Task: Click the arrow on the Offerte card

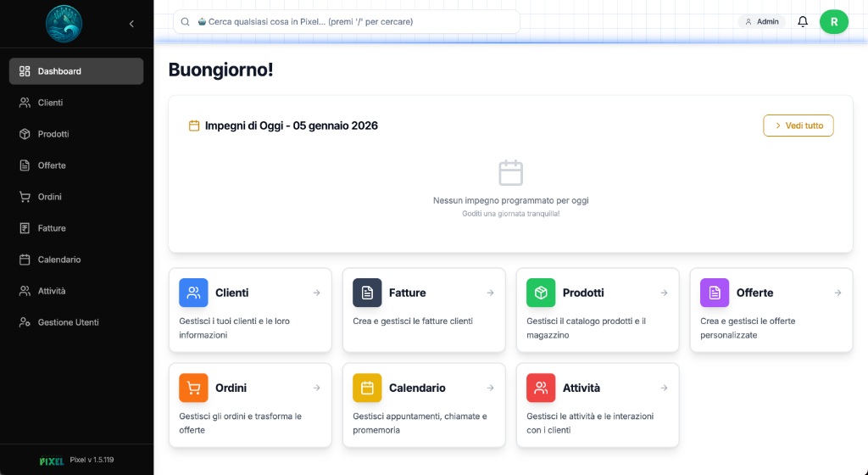Action: click(837, 293)
